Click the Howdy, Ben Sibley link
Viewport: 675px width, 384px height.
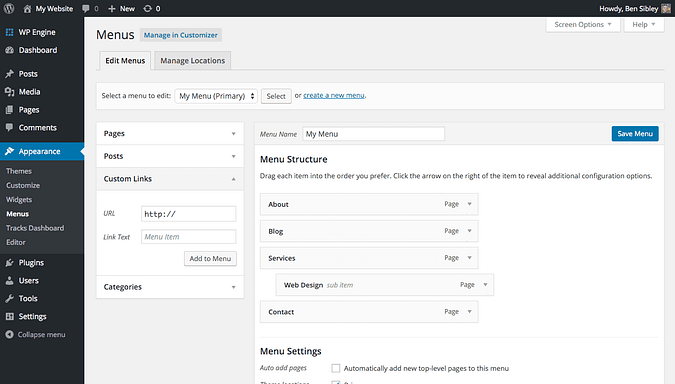click(629, 9)
